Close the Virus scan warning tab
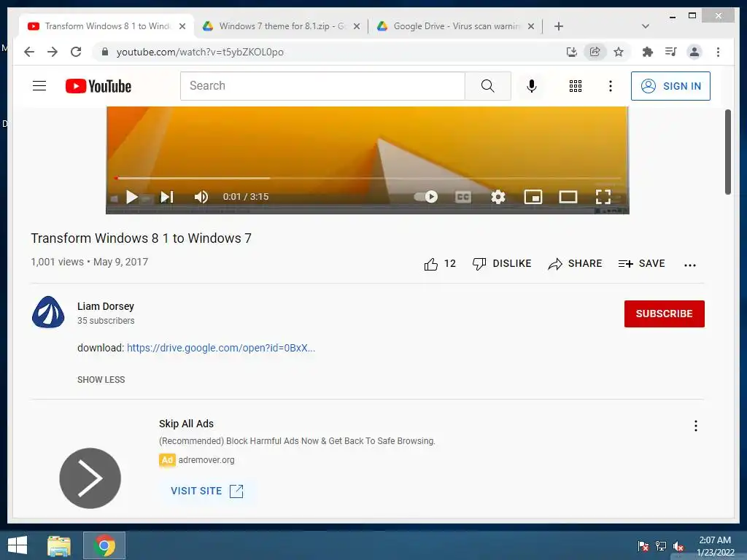Image resolution: width=747 pixels, height=560 pixels. (x=531, y=26)
